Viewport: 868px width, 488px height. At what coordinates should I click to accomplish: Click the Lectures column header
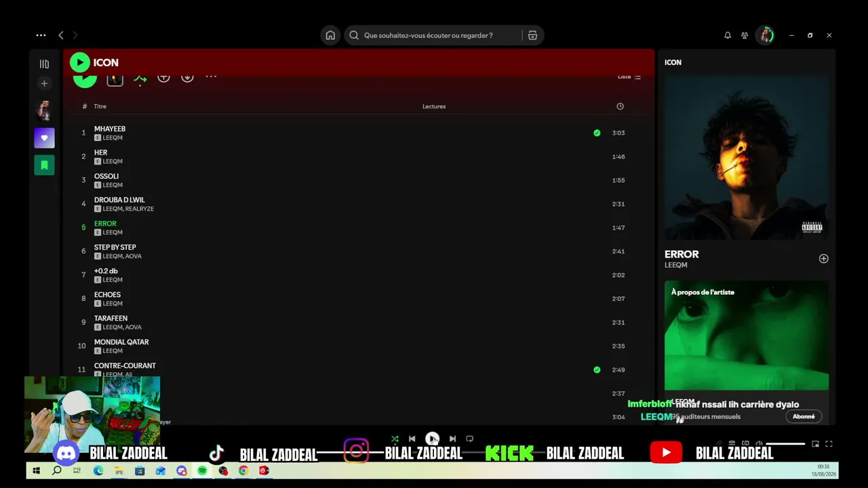pyautogui.click(x=434, y=106)
